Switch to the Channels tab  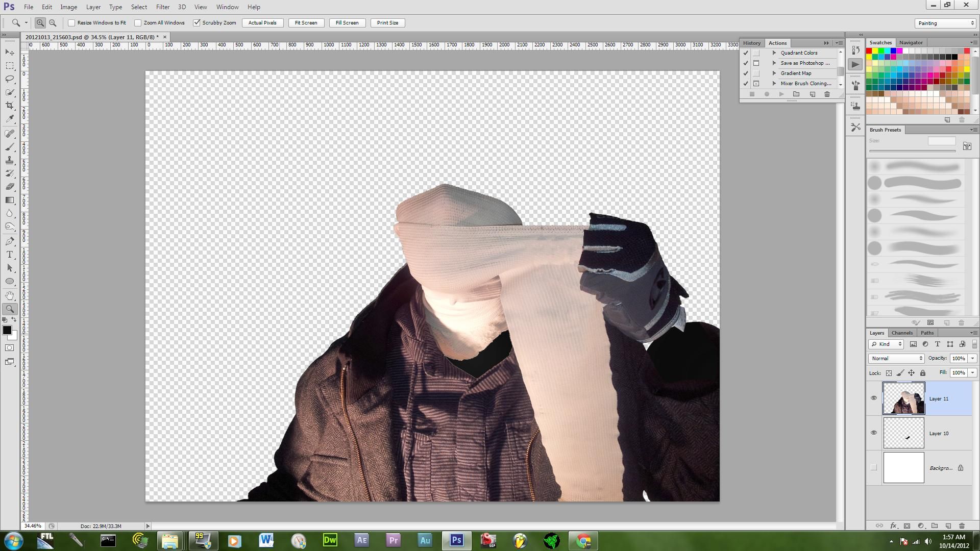[902, 332]
